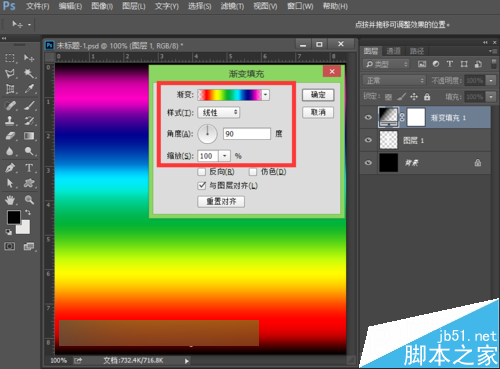Toggle lock all padlock icon
Viewport: 500px width, 369px height.
coord(427,97)
